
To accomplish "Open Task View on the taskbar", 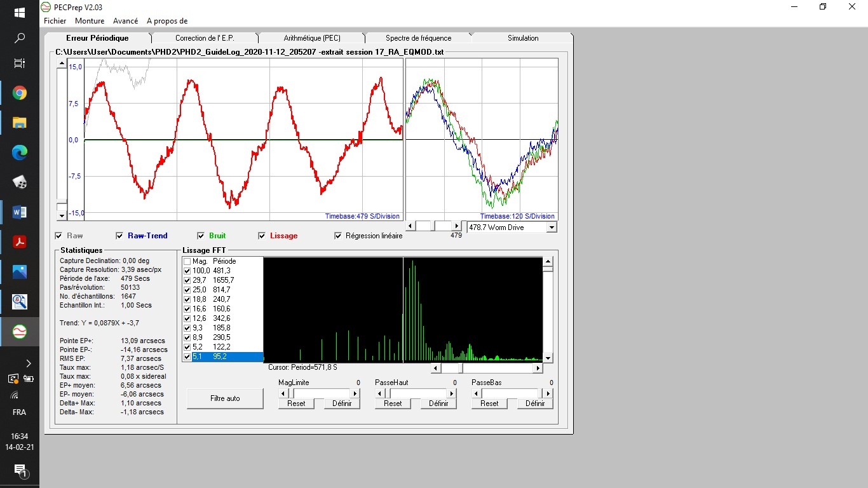I will point(19,64).
